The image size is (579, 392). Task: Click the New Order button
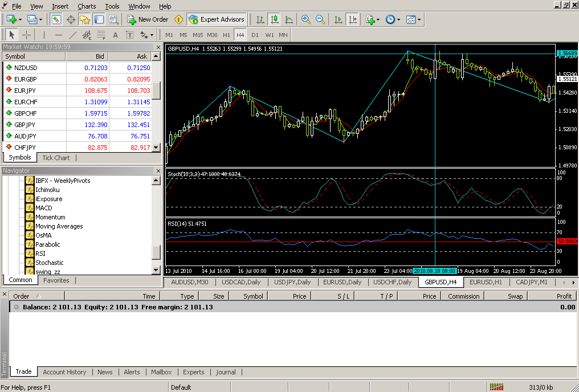pyautogui.click(x=148, y=19)
